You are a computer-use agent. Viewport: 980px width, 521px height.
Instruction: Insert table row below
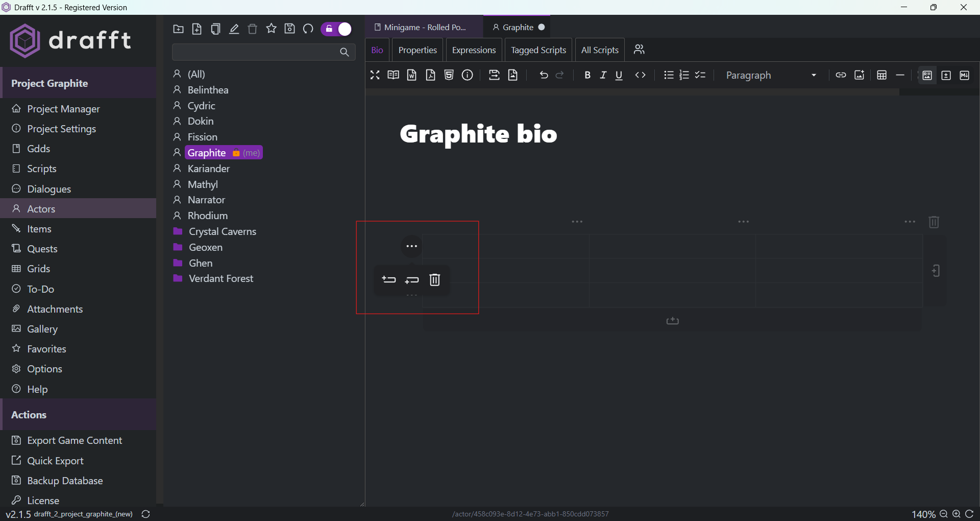411,280
